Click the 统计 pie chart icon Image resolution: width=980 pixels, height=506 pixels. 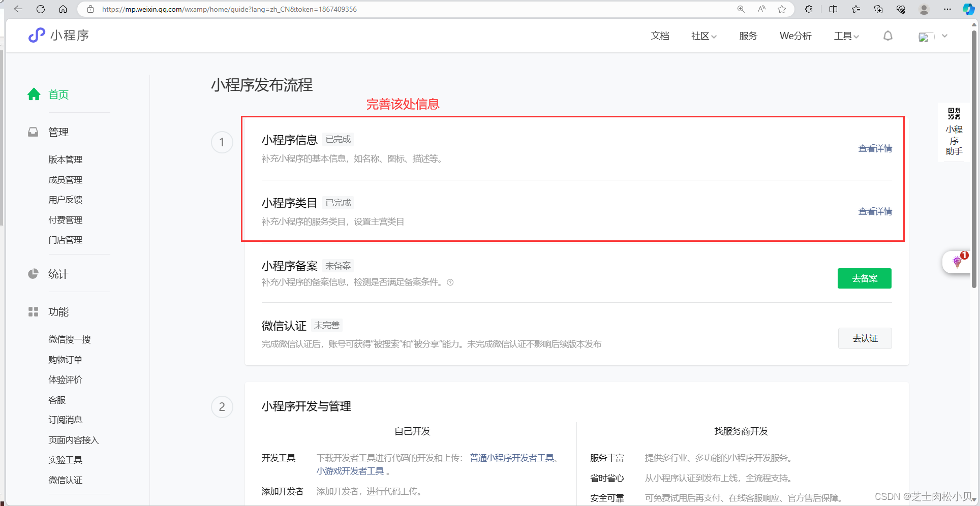[33, 274]
